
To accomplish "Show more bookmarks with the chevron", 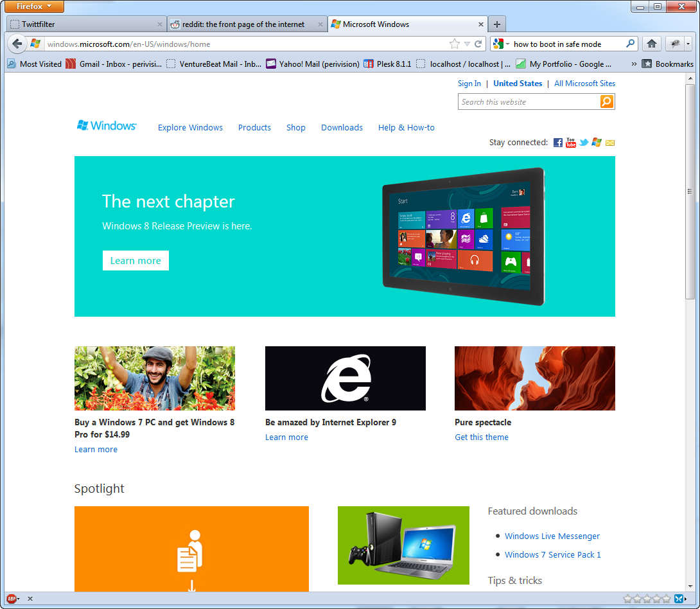I will tap(634, 64).
